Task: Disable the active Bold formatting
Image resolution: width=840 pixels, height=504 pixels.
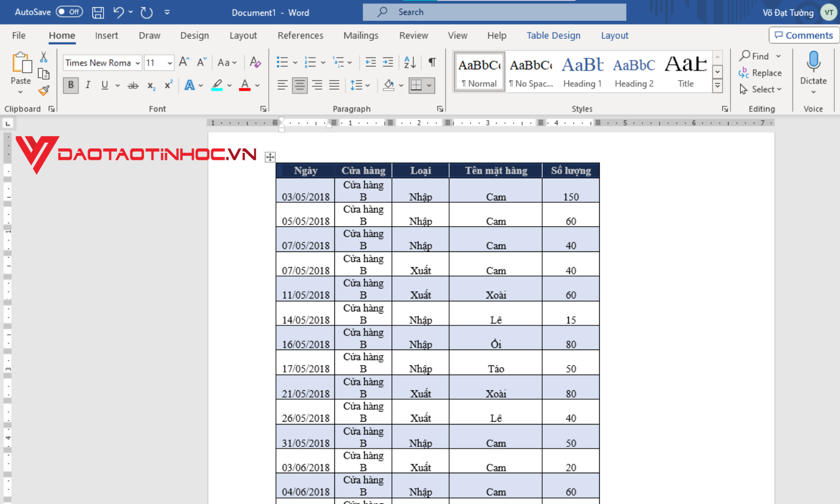Action: (x=71, y=85)
